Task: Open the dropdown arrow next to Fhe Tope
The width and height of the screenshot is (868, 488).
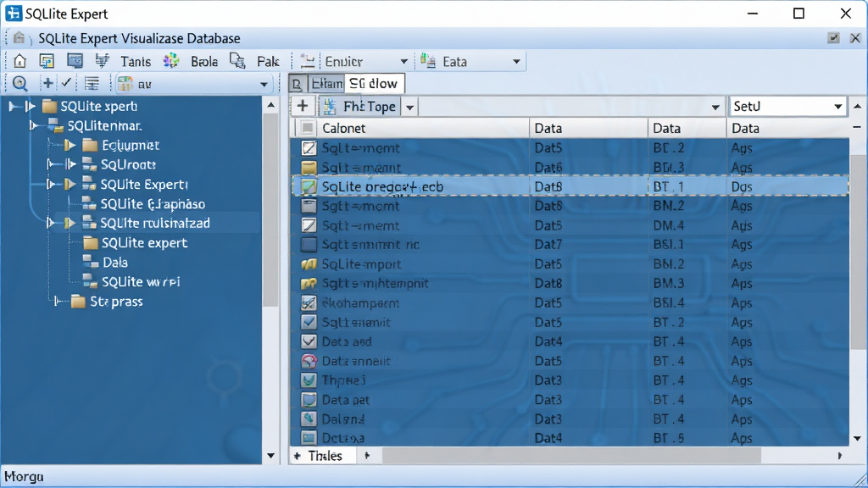Action: 409,107
